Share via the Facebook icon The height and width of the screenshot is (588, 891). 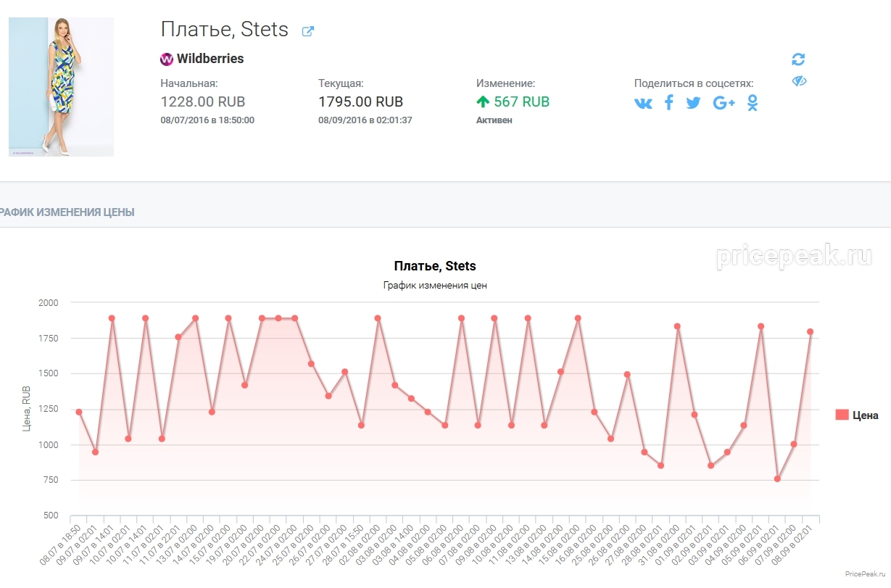tap(668, 103)
